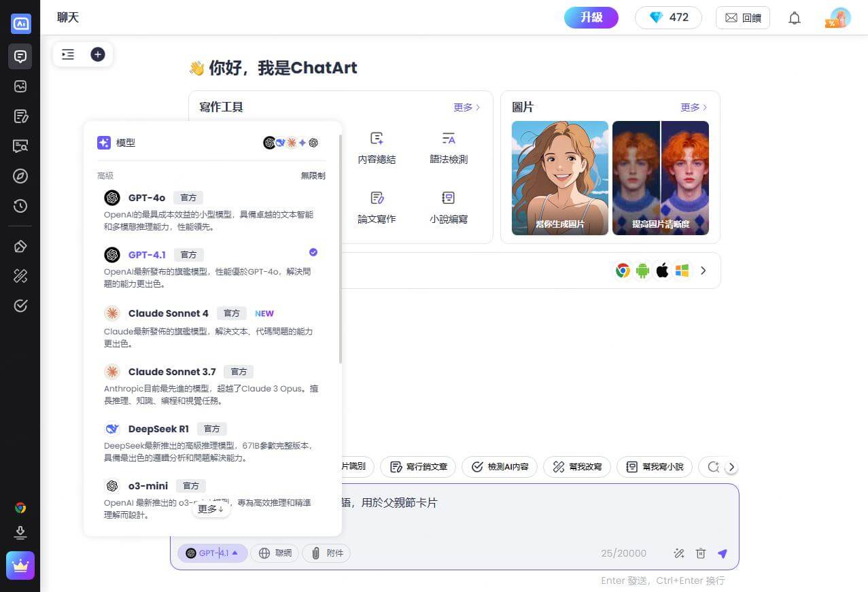Open the compass explore sidebar icon
Image resolution: width=868 pixels, height=592 pixels.
(x=20, y=176)
